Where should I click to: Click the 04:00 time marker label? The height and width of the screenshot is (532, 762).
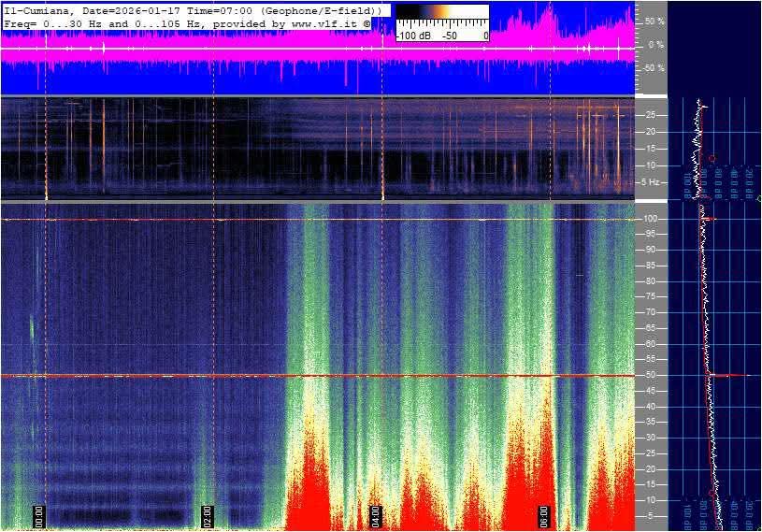(x=376, y=515)
